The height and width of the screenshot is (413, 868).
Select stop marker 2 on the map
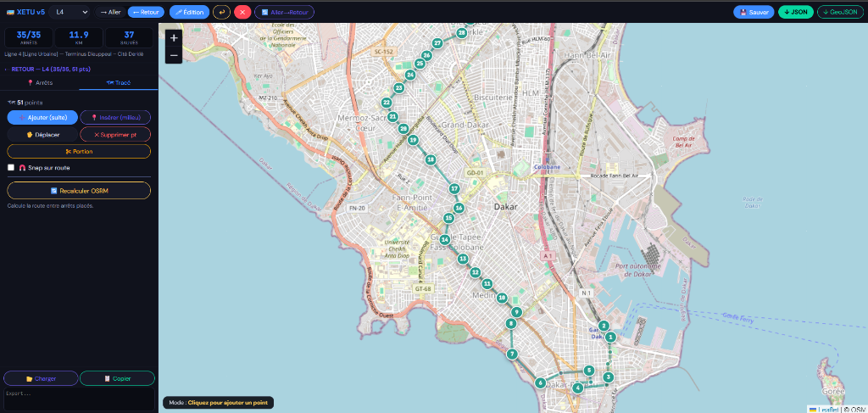pos(604,326)
